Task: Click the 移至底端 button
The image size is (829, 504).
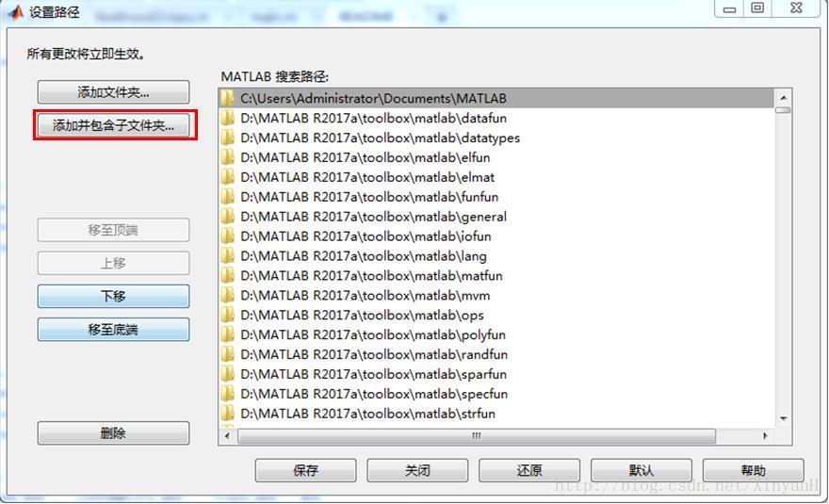Action: point(113,330)
